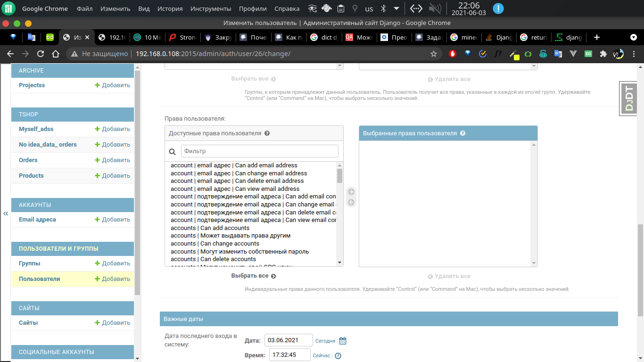The width and height of the screenshot is (644, 362).
Task: Switch to the 'dict' Google browser tab
Action: (x=324, y=37)
